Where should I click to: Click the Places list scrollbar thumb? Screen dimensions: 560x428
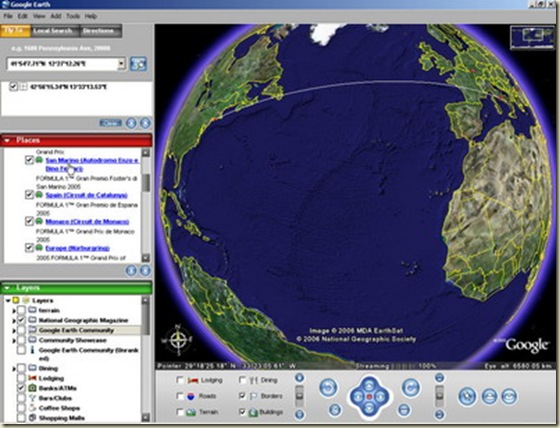coord(145,183)
